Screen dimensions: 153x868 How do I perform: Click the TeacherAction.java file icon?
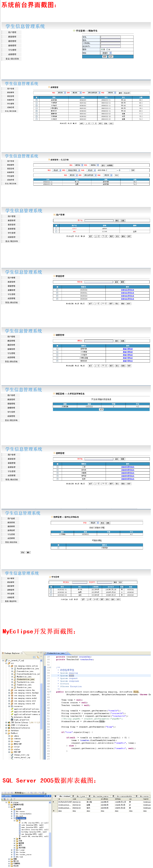(15, 682)
